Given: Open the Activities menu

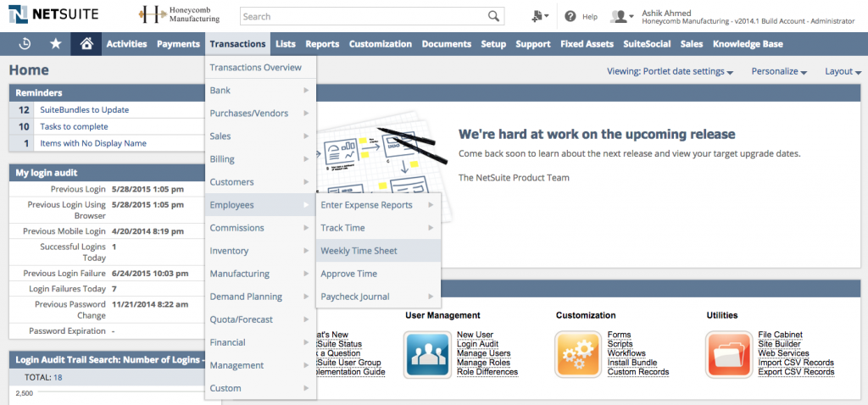Looking at the screenshot, I should 127,44.
